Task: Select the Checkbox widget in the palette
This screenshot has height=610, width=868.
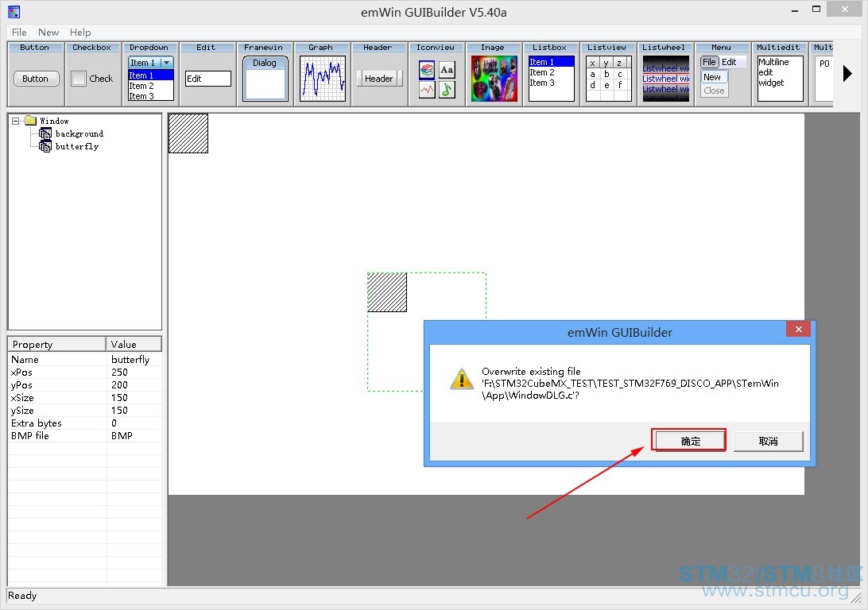Action: 92,74
